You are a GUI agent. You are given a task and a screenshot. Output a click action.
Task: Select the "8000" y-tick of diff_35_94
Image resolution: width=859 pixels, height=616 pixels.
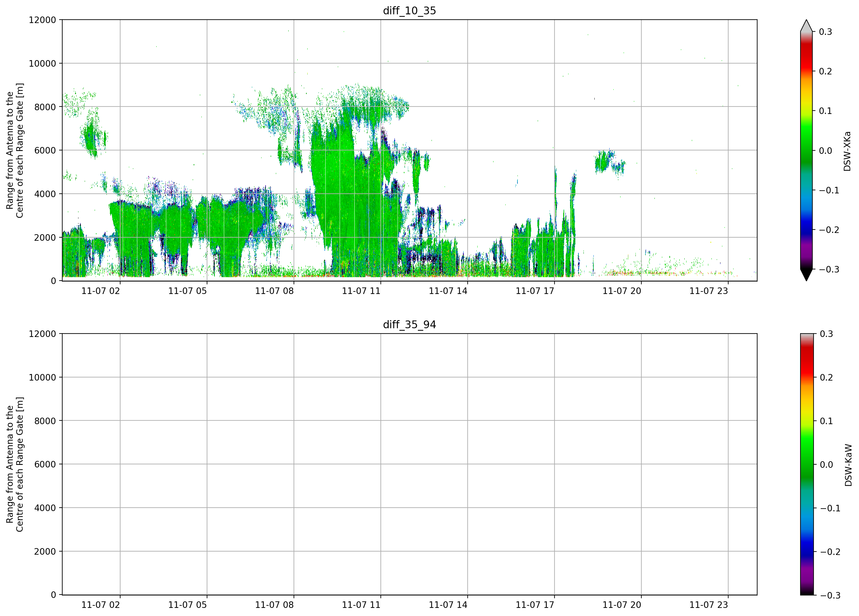tap(45, 421)
